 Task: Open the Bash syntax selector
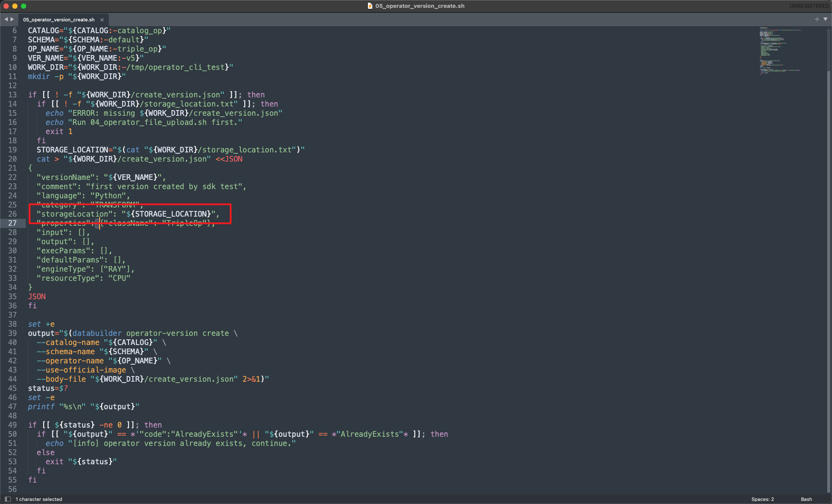pyautogui.click(x=806, y=499)
